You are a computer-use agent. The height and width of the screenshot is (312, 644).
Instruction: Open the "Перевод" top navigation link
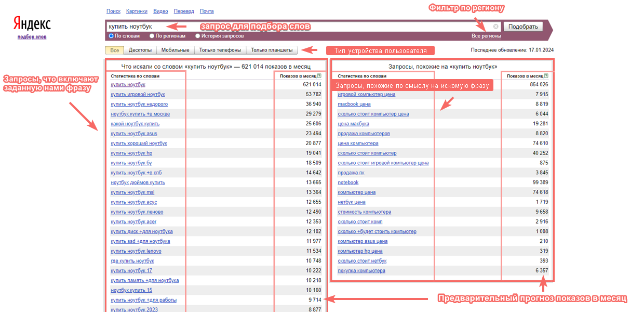point(184,11)
